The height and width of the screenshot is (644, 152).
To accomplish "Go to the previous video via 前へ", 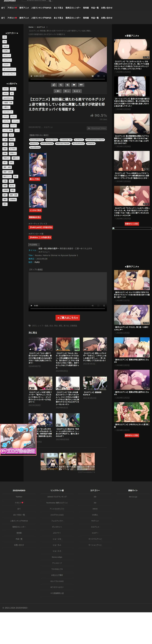I will coord(58,91).
